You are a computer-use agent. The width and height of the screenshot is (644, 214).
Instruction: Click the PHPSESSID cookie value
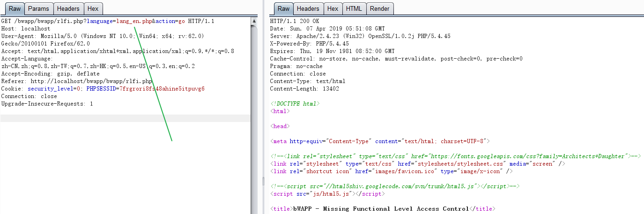[x=162, y=89]
